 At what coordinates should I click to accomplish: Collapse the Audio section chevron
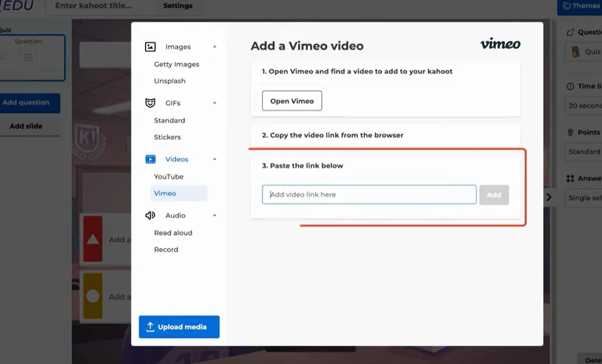[x=214, y=215]
